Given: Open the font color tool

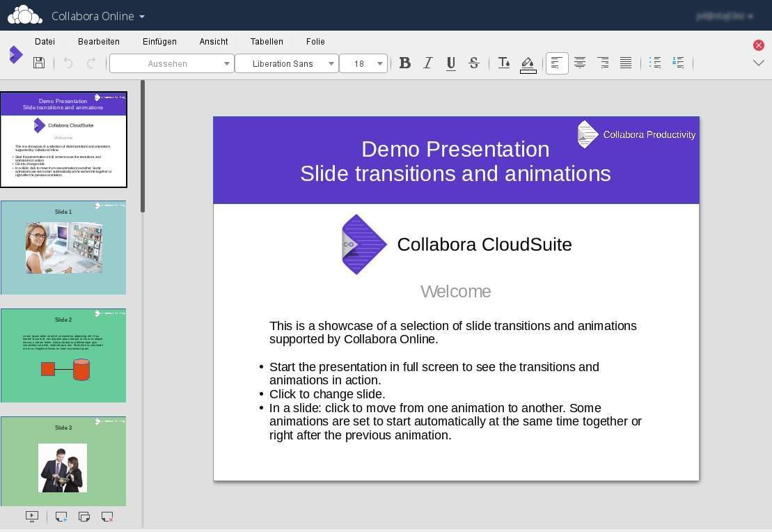Looking at the screenshot, I should [x=504, y=63].
